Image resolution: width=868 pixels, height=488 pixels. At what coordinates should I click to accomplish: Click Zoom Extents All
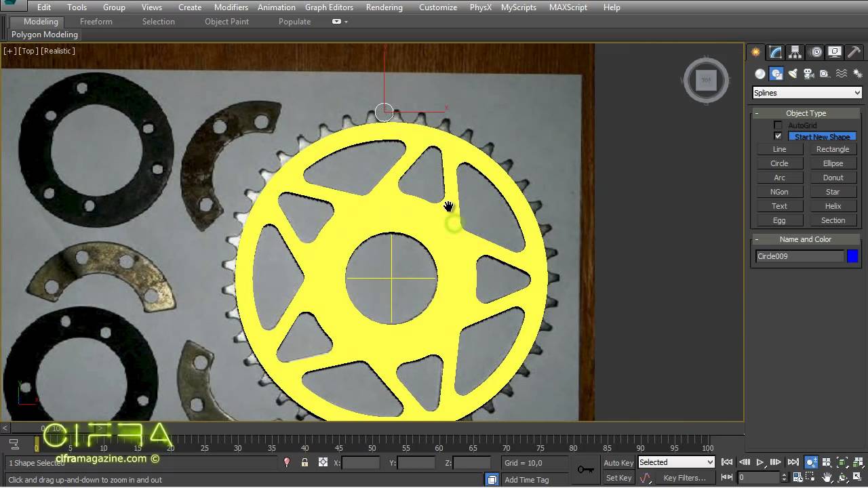tap(858, 462)
